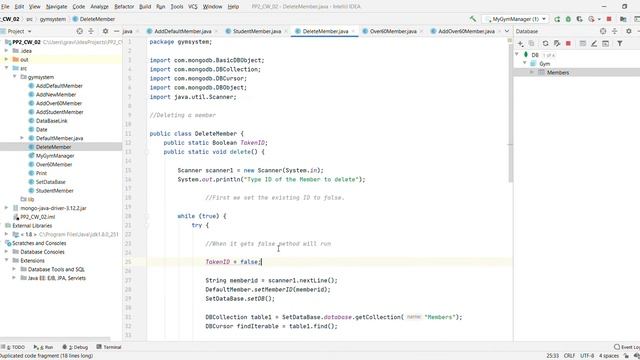Screen dimensions: 640x360
Task: Open the File menu
Action: 5,7
